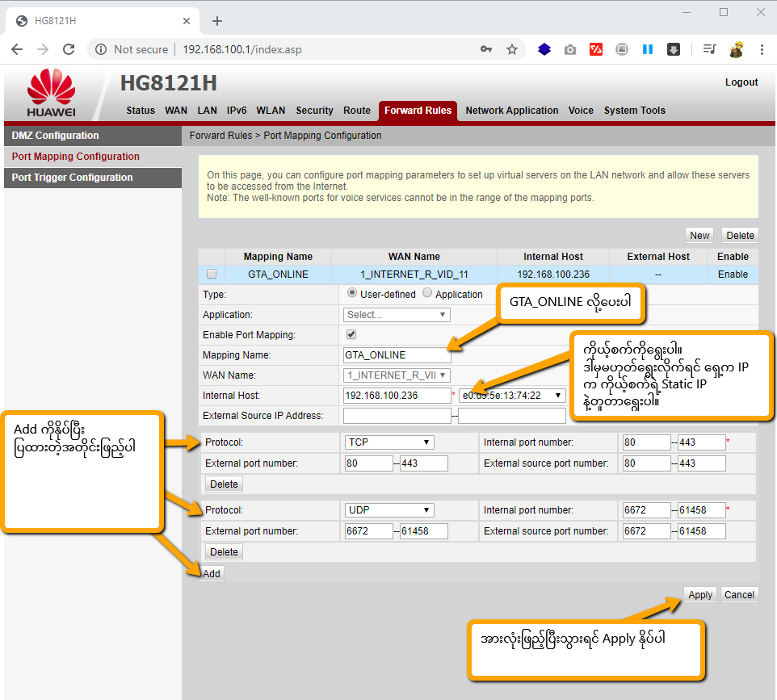Viewport: 777px width, 700px height.
Task: Open the Internal Host MAC address dropdown
Action: [x=512, y=396]
